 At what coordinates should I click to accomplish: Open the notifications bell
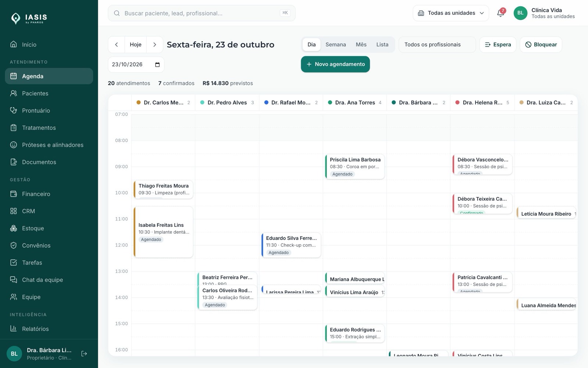(500, 13)
